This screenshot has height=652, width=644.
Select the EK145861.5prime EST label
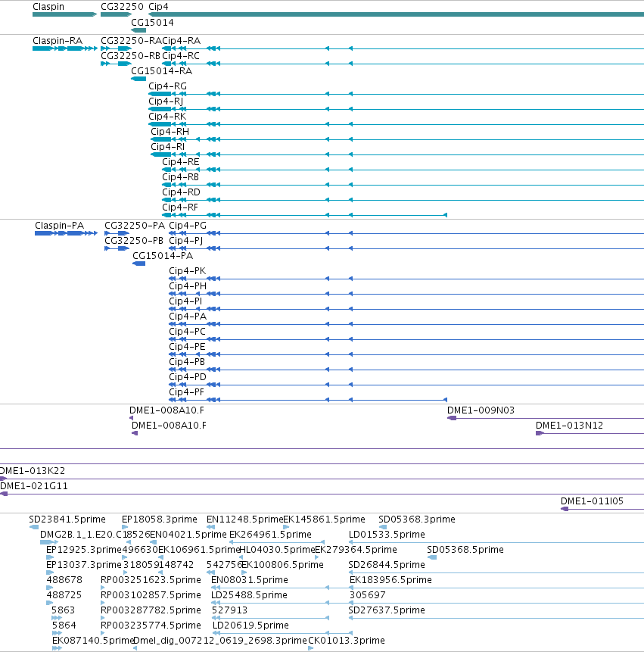[x=324, y=519]
